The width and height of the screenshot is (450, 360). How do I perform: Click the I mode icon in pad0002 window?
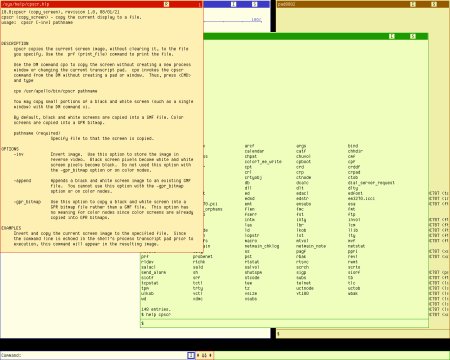coord(413,4)
